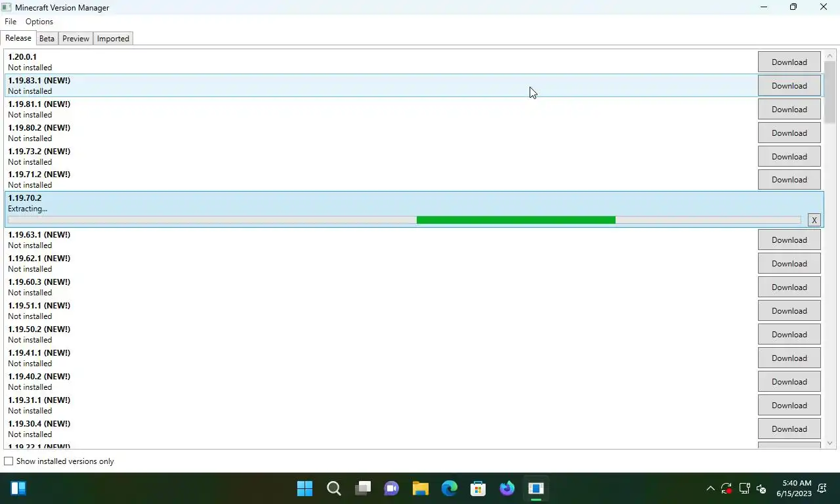Select the 1.19.31.1 (NEW!) entry
This screenshot has width=840, height=504.
(413, 406)
